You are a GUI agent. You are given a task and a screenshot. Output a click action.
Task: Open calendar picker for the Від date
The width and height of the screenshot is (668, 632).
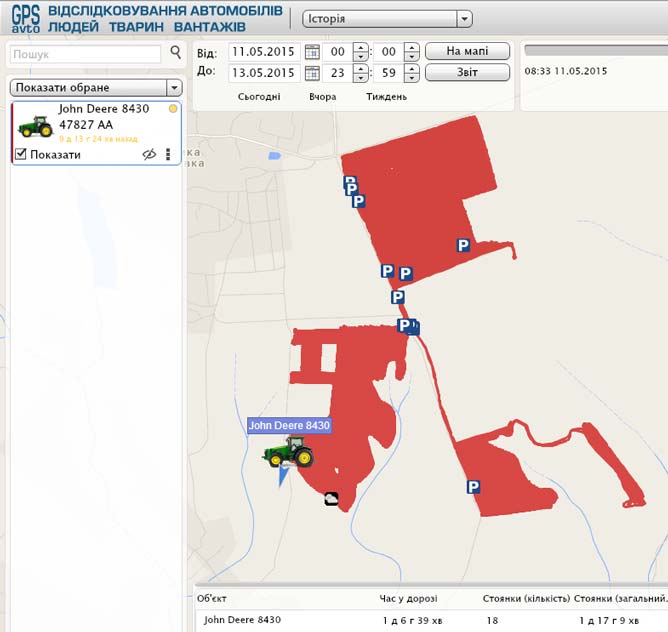tap(312, 52)
